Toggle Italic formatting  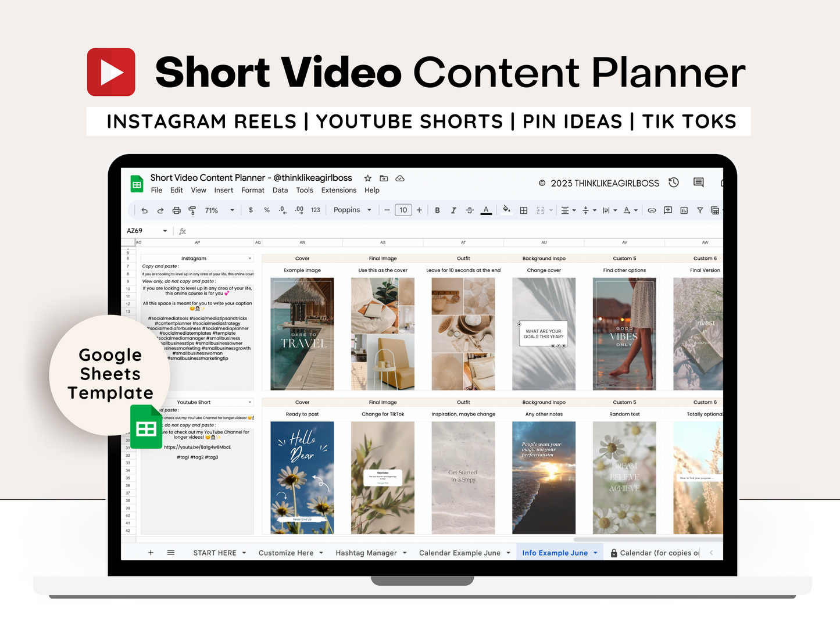click(453, 210)
